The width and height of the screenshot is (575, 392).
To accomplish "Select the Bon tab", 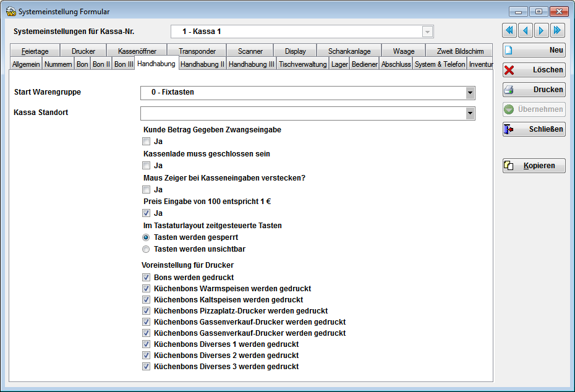I will coord(82,64).
